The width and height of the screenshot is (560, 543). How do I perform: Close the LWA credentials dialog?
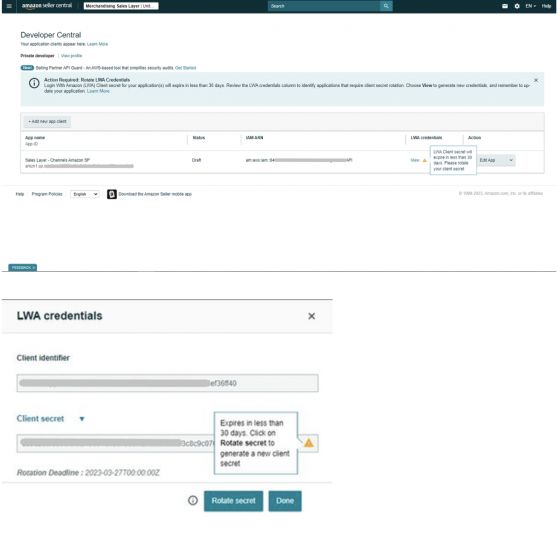coord(311,316)
